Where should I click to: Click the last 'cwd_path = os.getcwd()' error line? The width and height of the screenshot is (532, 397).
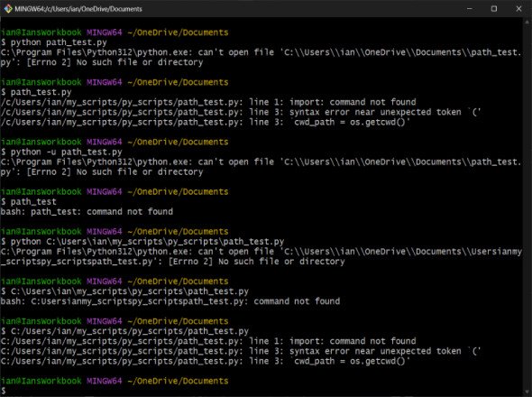point(206,361)
